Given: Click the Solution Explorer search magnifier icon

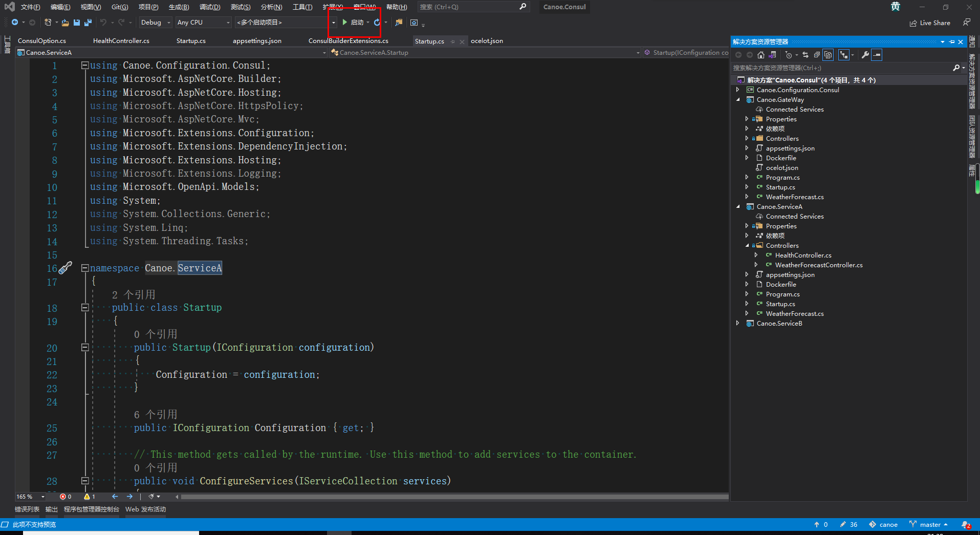Looking at the screenshot, I should [956, 68].
